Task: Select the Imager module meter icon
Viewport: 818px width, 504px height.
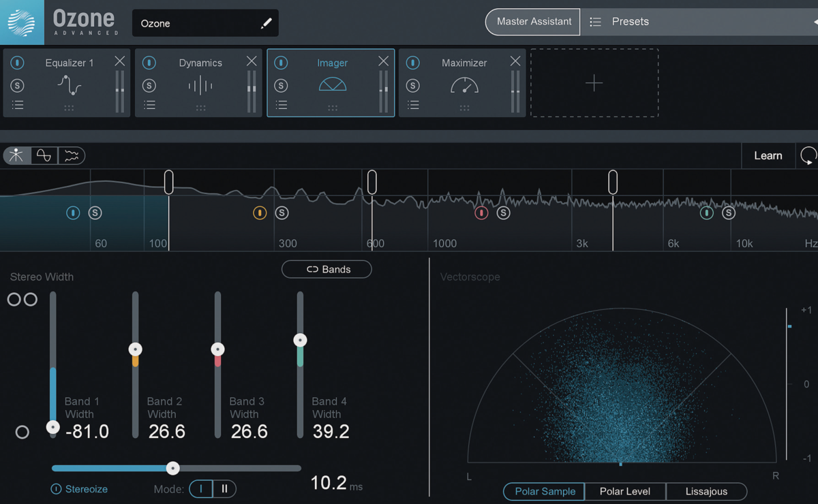Action: point(333,84)
